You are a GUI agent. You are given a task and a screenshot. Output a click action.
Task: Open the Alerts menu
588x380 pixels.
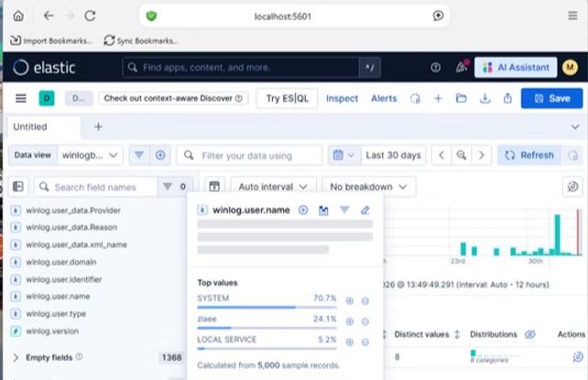coord(384,99)
